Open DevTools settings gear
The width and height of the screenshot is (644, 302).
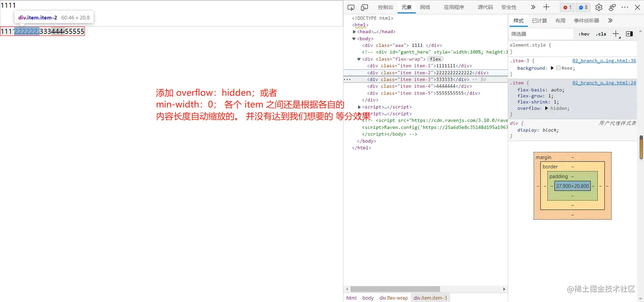point(598,7)
